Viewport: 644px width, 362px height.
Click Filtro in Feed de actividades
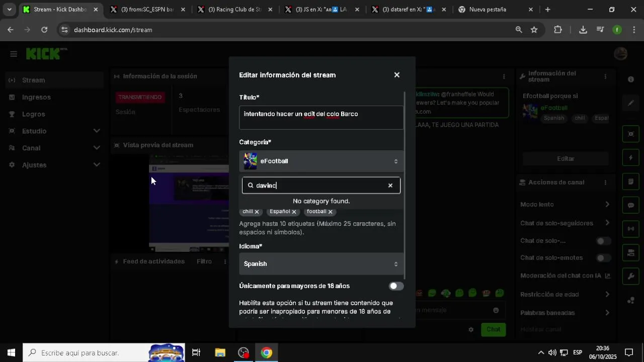[204, 261]
